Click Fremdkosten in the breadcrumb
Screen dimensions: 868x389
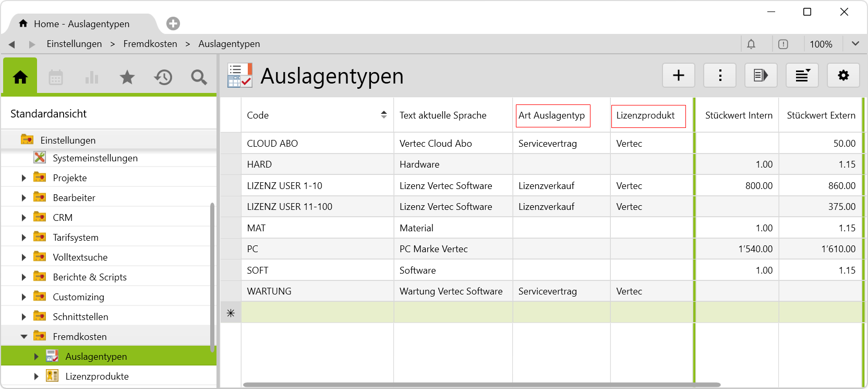pos(150,44)
